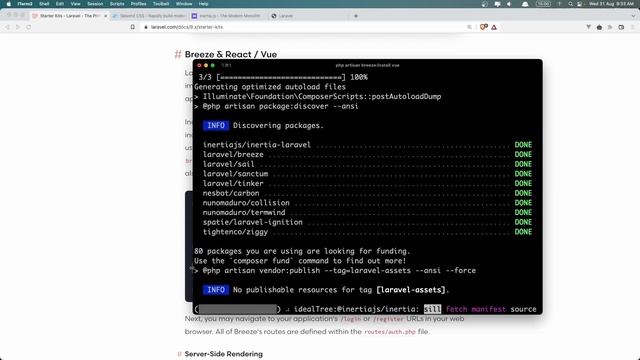Click the laravel/sanctum package line
Screen dimensions: 640x360
tap(367, 174)
